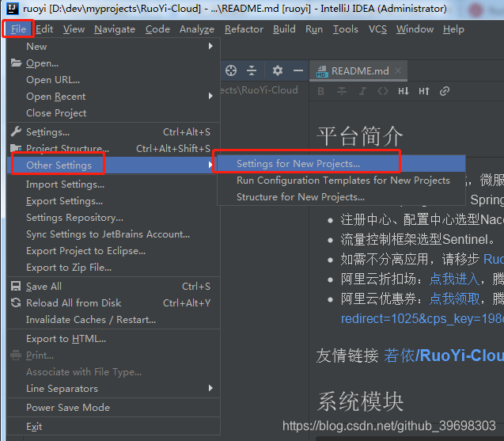Open the VCS menu

[x=377, y=29]
